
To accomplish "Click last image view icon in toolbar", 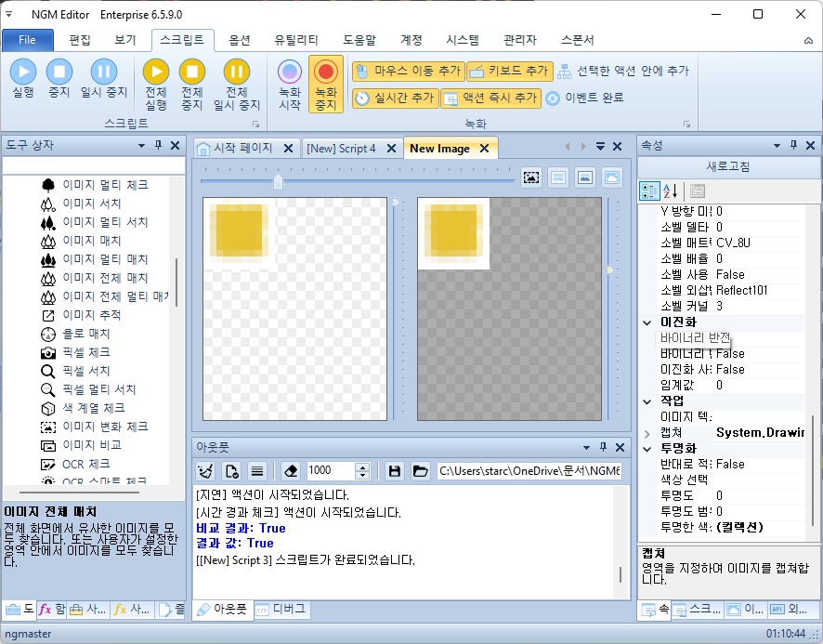I will (612, 177).
